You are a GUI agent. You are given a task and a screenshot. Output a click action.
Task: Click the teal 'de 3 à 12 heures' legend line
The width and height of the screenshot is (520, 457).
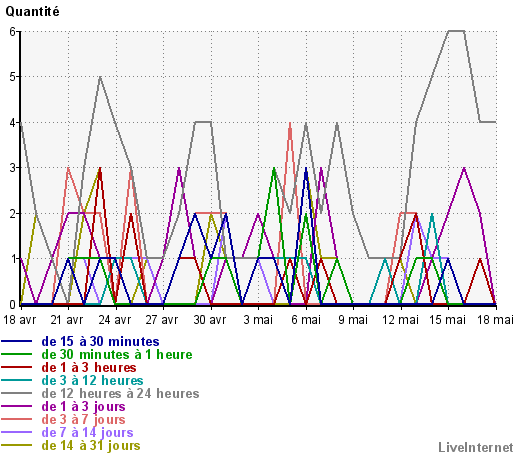17,380
